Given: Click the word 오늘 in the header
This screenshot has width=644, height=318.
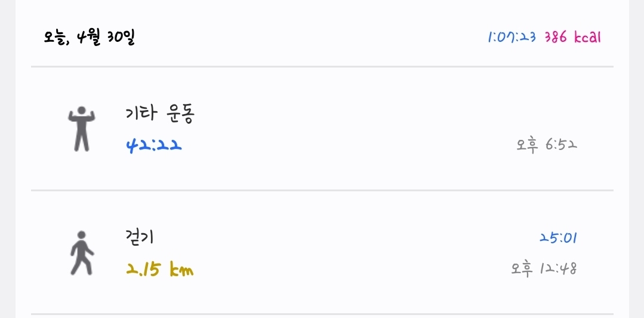Looking at the screenshot, I should [57, 39].
